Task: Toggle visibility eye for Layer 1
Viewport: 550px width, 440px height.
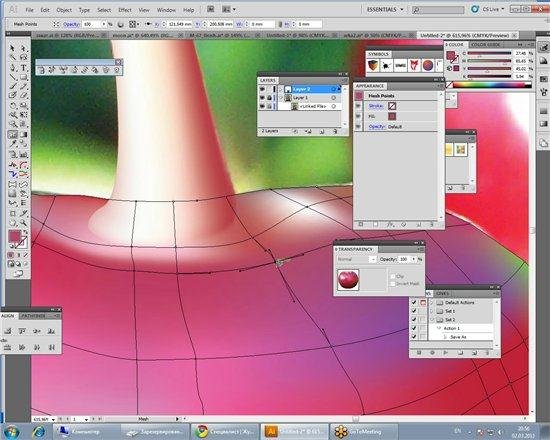Action: tap(262, 98)
